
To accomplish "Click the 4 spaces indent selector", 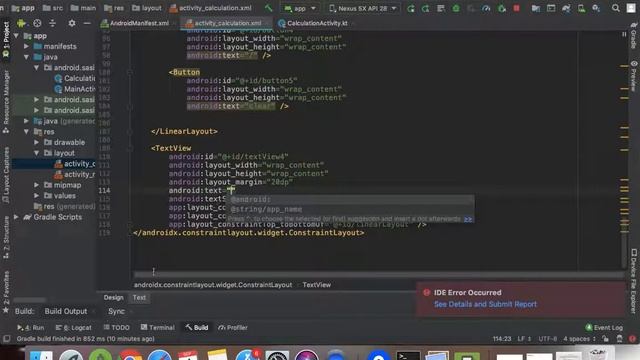I will click(x=579, y=339).
